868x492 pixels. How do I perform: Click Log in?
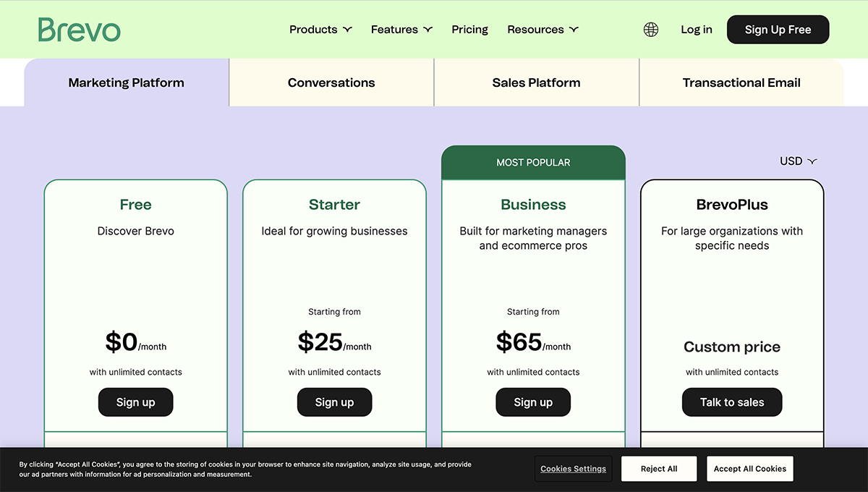(696, 29)
